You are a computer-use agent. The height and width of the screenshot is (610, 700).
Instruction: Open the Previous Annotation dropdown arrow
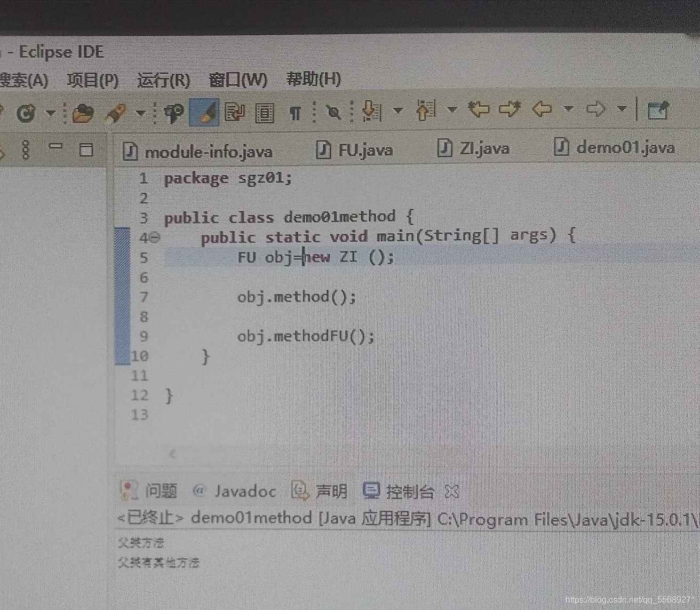coord(452,110)
